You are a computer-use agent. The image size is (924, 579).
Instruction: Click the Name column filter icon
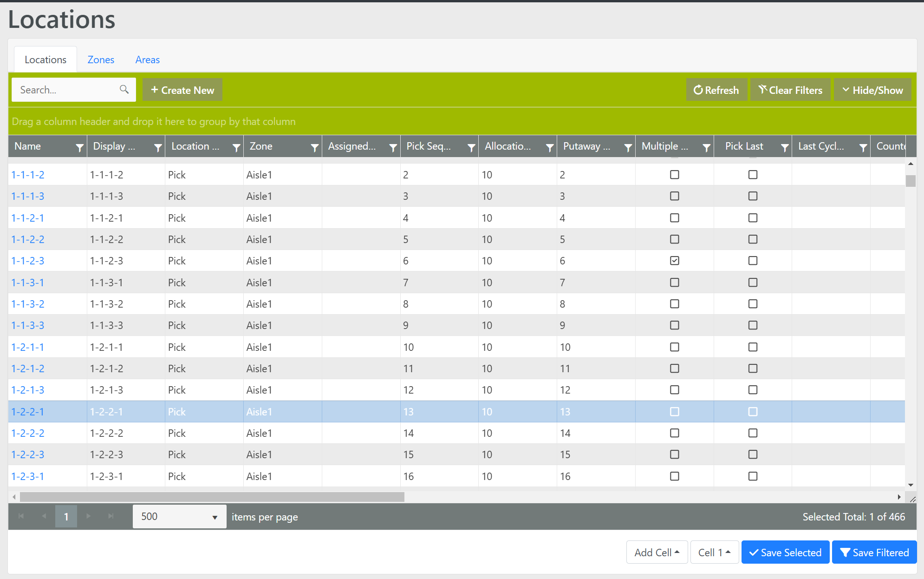(x=79, y=147)
